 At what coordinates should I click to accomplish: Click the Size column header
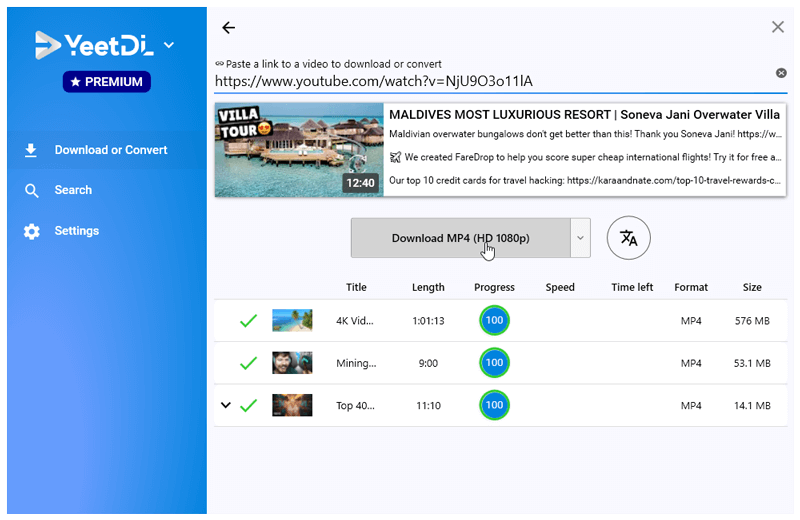752,287
